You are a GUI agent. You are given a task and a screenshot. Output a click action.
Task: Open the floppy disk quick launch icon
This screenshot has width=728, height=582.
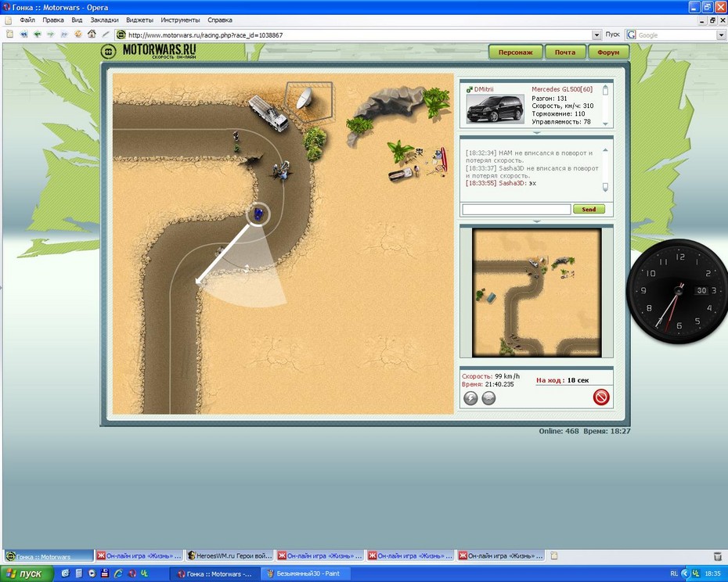click(x=105, y=573)
